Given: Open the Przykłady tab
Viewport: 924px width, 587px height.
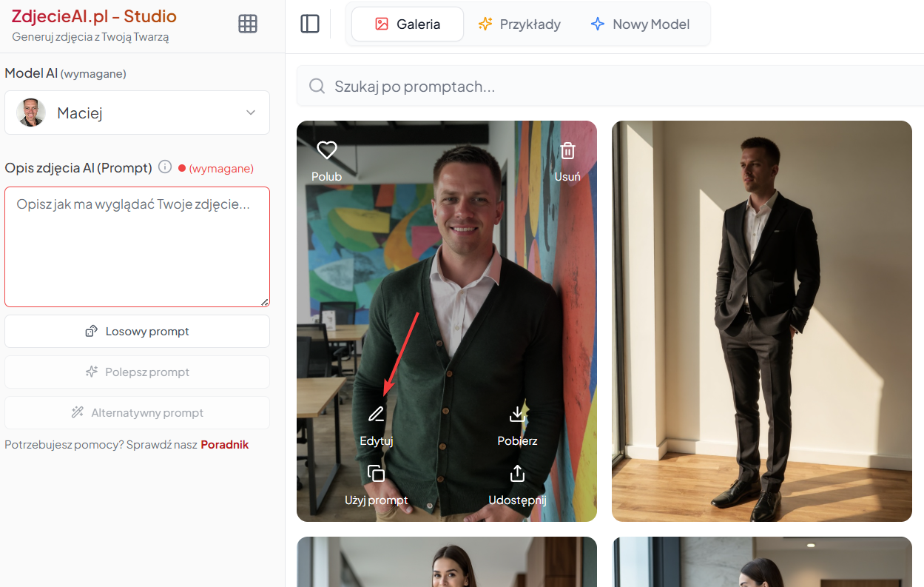Looking at the screenshot, I should pyautogui.click(x=519, y=24).
